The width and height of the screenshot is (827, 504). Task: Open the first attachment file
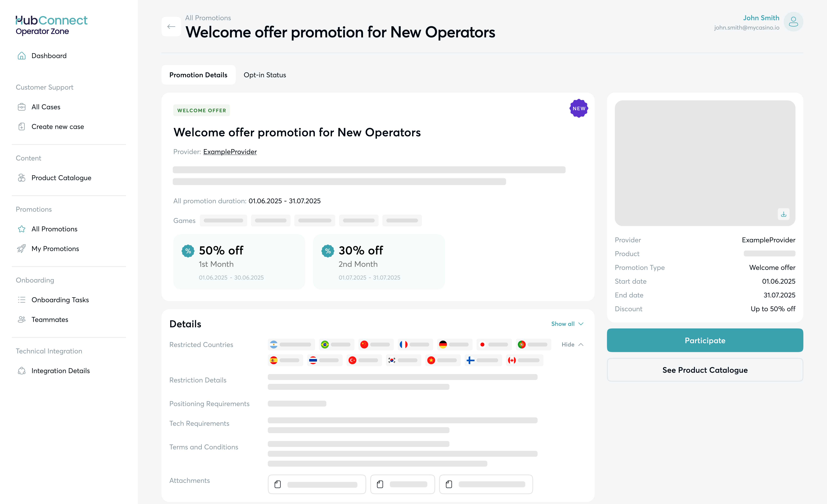pyautogui.click(x=317, y=484)
